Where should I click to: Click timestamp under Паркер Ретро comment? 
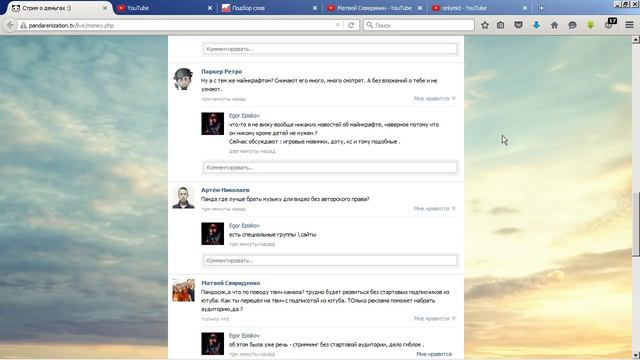[x=223, y=99]
